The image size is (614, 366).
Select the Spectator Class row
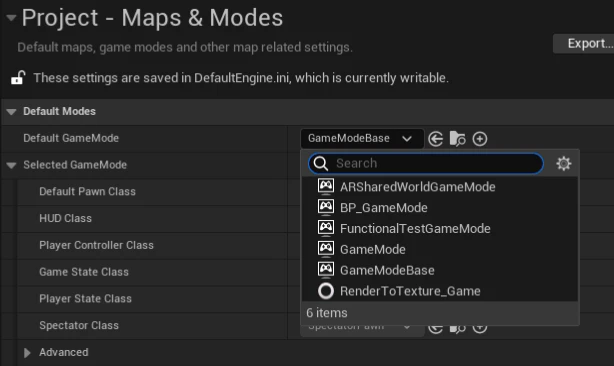[x=152, y=326]
